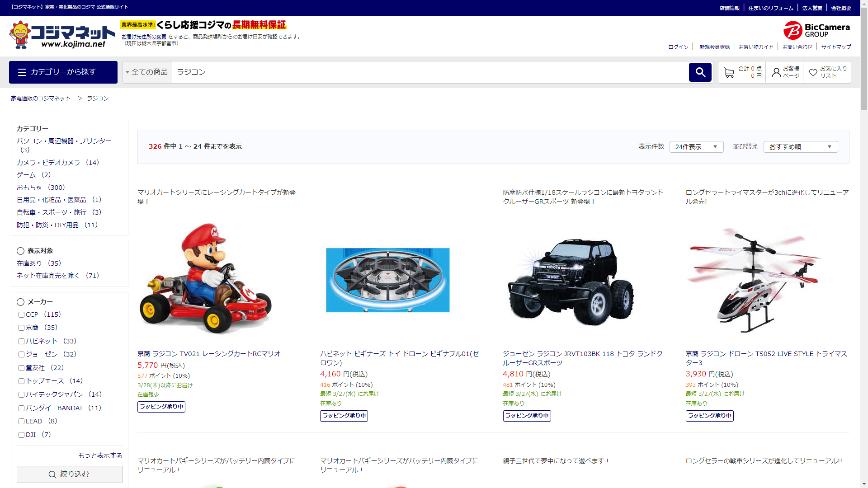The image size is (868, 488).
Task: Open the customer page person icon
Action: 776,73
